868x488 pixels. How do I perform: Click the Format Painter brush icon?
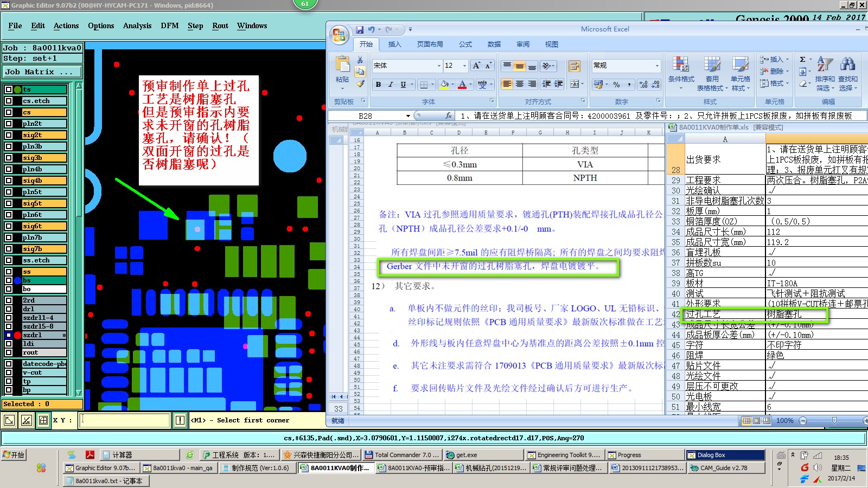[360, 84]
